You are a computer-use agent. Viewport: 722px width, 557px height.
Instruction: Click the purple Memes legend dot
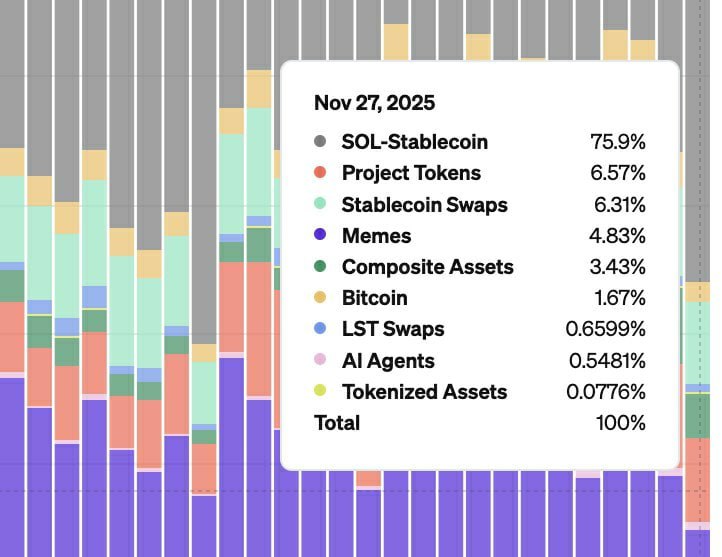(x=320, y=236)
